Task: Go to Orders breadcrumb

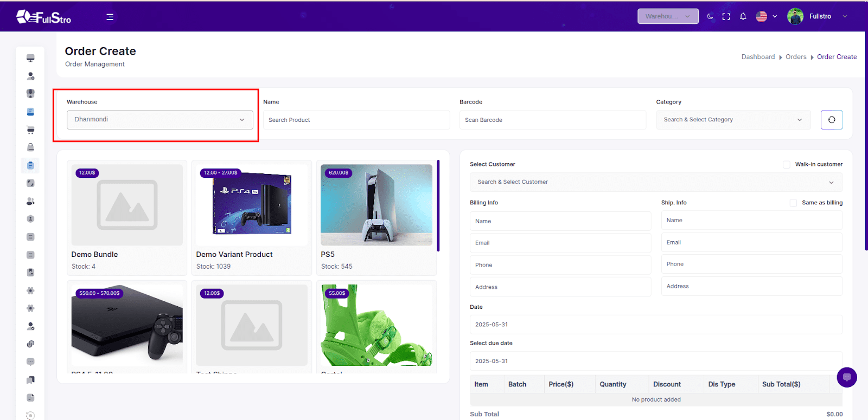Action: [x=796, y=57]
